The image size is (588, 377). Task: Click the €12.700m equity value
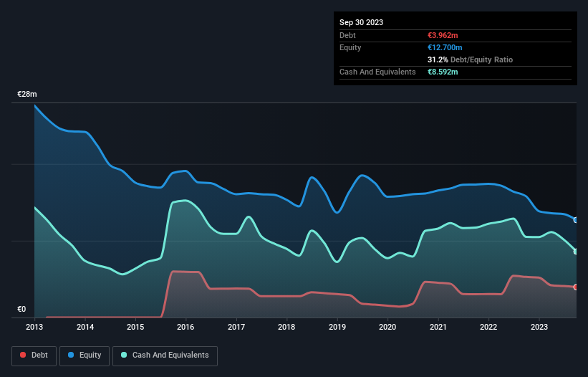445,47
